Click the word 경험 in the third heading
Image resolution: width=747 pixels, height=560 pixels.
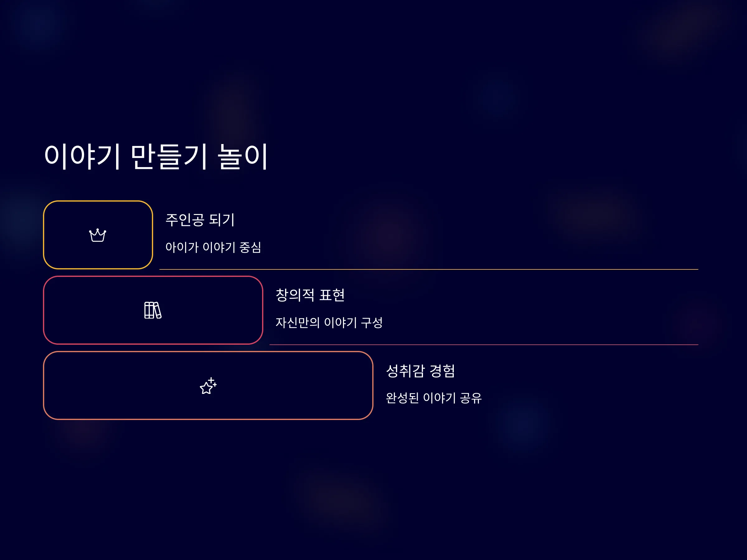[442, 371]
